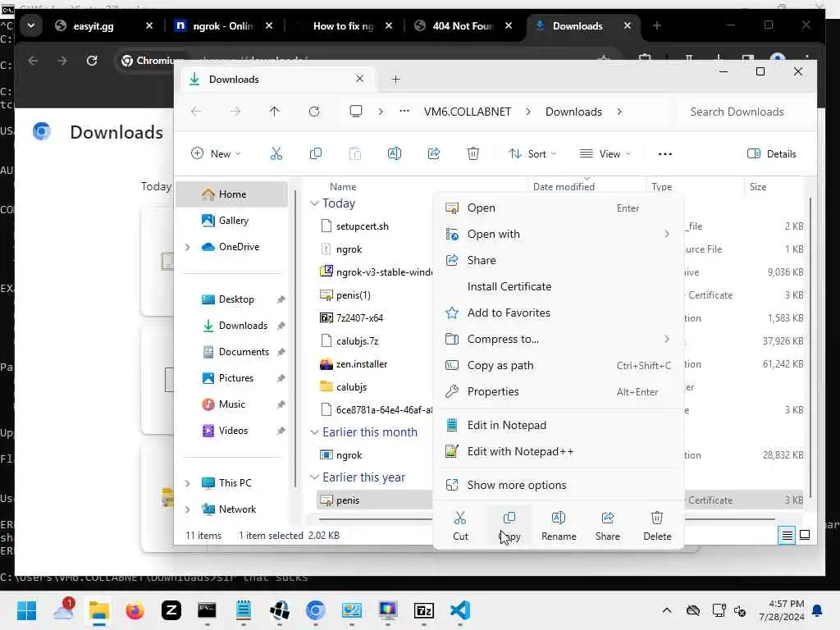Select Add to Favorites menu entry
The width and height of the screenshot is (840, 630).
[x=558, y=313]
